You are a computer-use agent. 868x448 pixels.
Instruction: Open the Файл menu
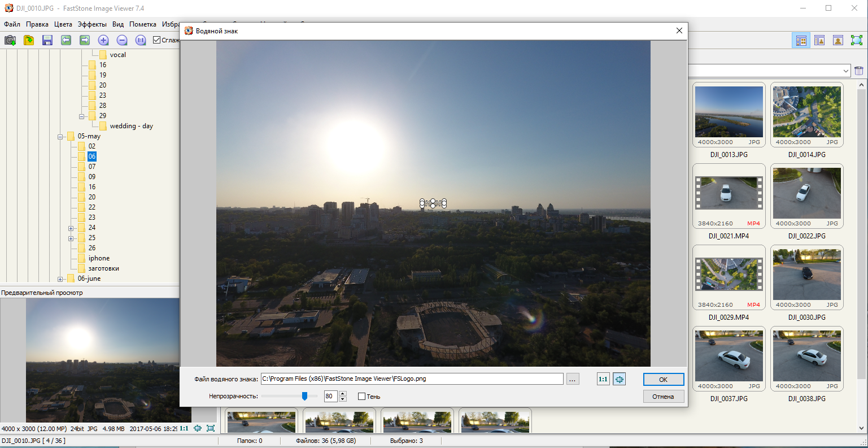tap(12, 24)
